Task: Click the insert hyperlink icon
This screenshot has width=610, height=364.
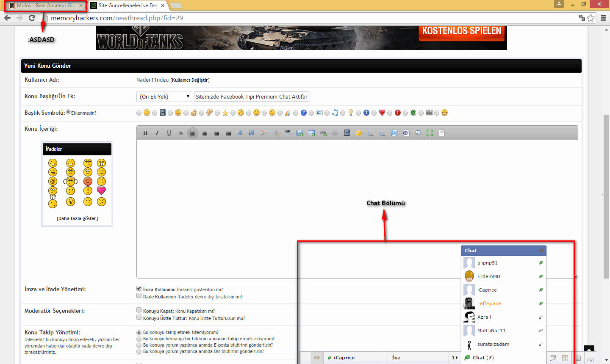Action: click(x=323, y=133)
